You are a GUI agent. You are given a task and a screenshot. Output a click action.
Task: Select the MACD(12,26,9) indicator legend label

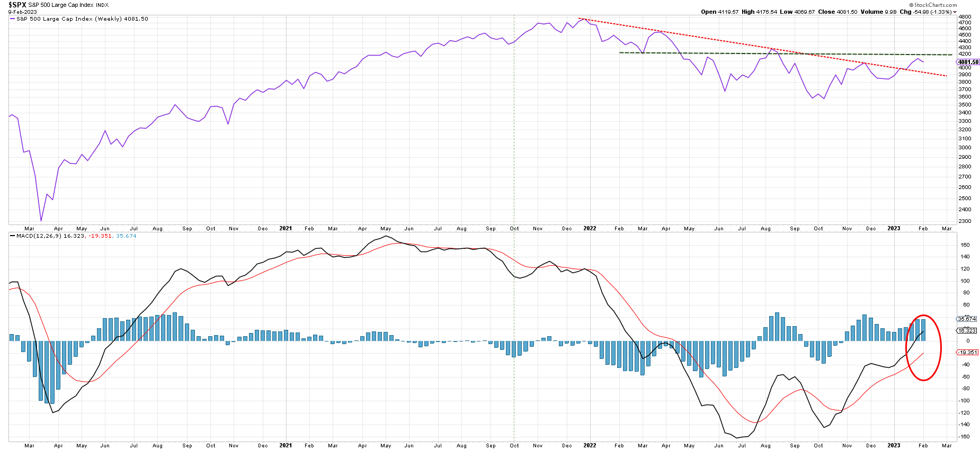(x=39, y=236)
